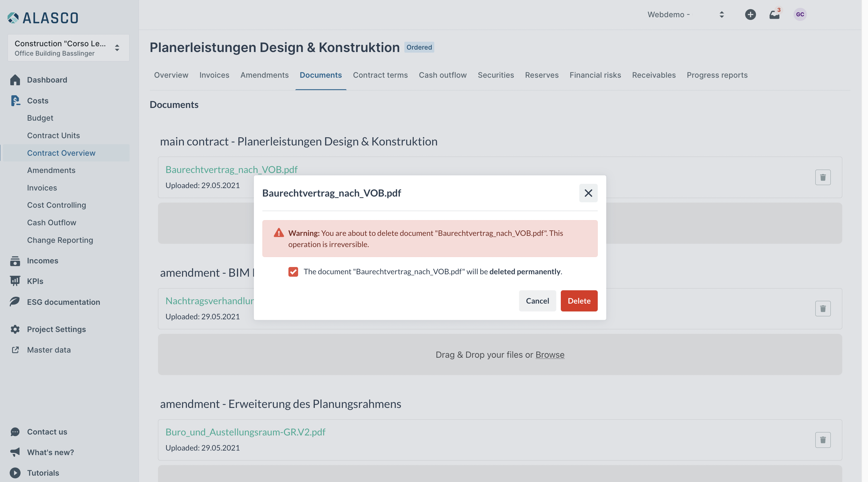Open Invoices in the sidebar
The image size is (868, 482).
pyautogui.click(x=42, y=188)
